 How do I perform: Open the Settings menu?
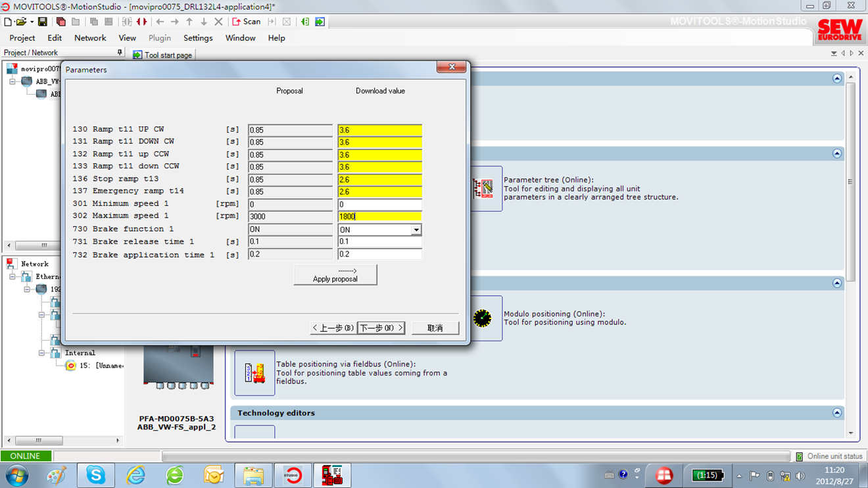point(197,38)
